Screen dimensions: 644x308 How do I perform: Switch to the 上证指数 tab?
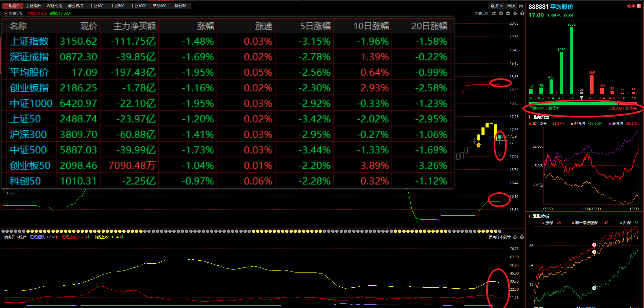pos(34,6)
